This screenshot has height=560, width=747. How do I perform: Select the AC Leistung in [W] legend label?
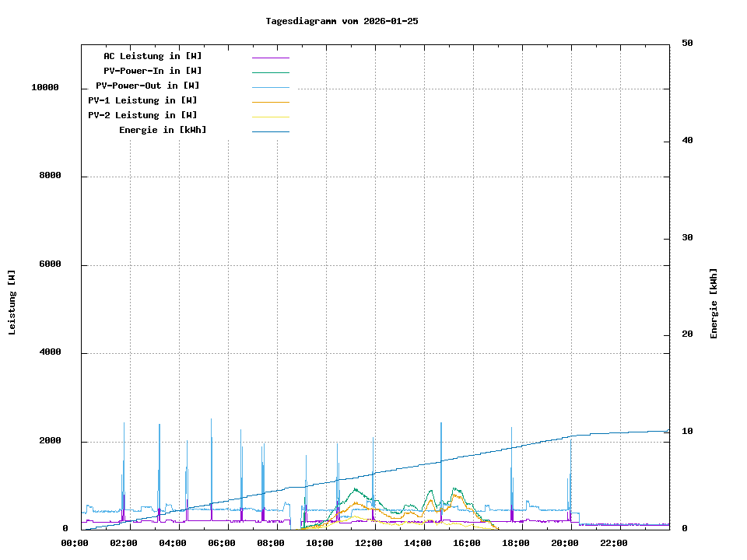(153, 56)
